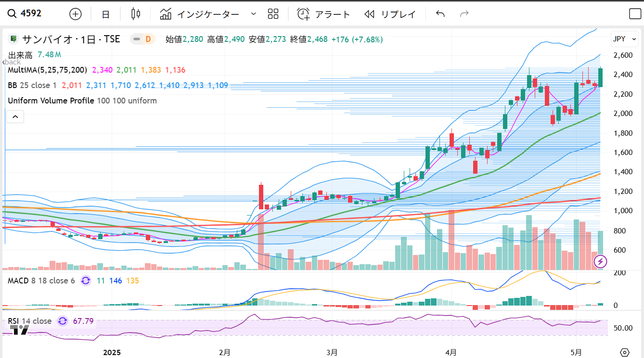Select the BB 25 close 1 legend

pyautogui.click(x=32, y=85)
